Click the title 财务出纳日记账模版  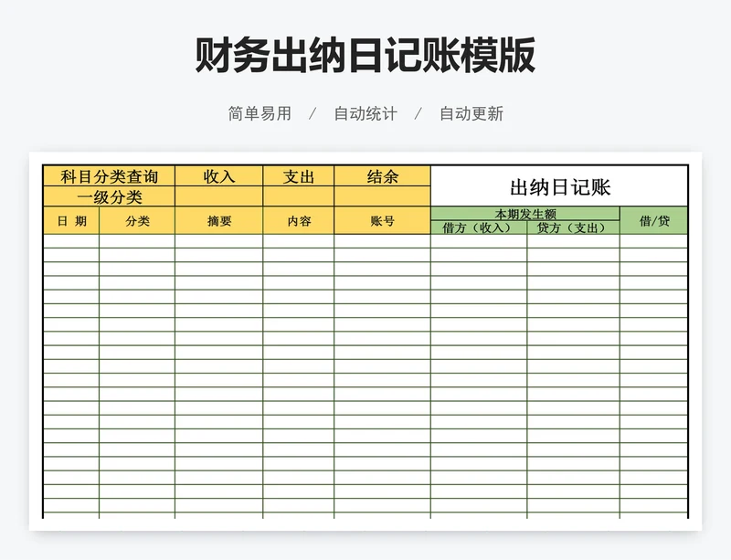pos(365,55)
